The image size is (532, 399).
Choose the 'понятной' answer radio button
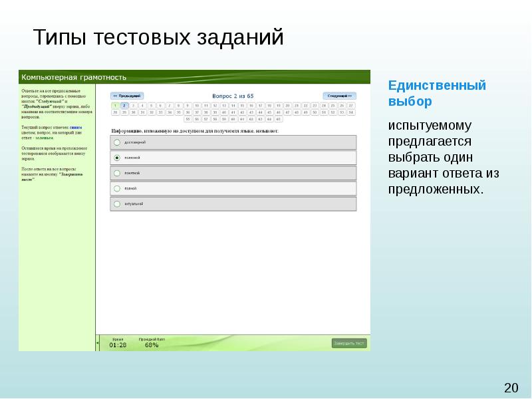click(x=117, y=173)
